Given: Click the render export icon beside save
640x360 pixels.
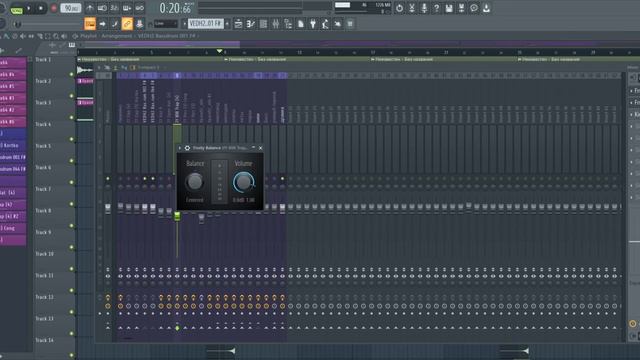Looking at the screenshot, I should click(462, 8).
